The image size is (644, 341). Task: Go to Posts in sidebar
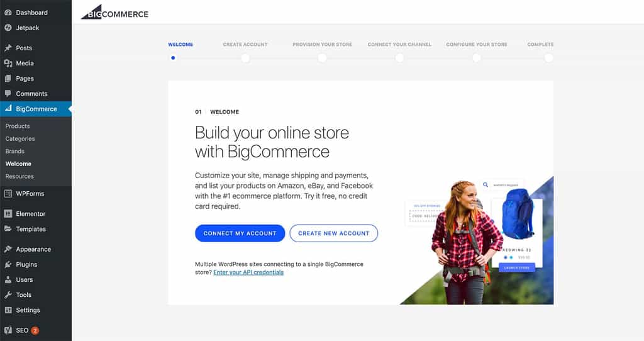pyautogui.click(x=24, y=48)
